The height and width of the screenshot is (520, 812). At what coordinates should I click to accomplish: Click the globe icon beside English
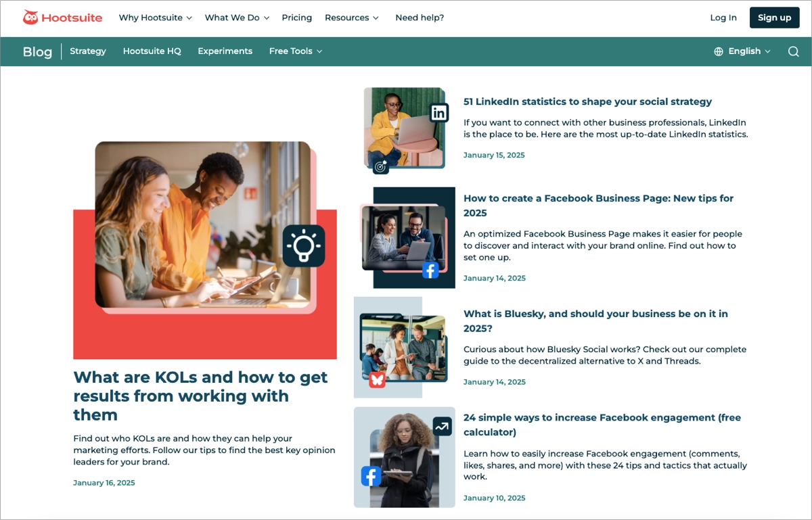718,51
